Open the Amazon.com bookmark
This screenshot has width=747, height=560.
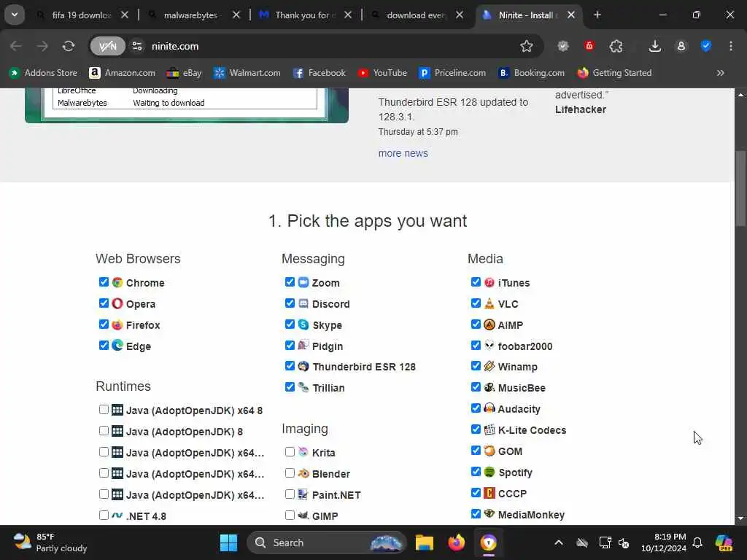[122, 73]
